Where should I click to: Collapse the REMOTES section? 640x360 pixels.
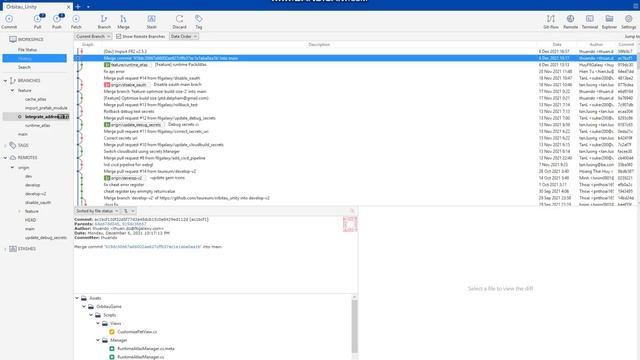pos(5,158)
